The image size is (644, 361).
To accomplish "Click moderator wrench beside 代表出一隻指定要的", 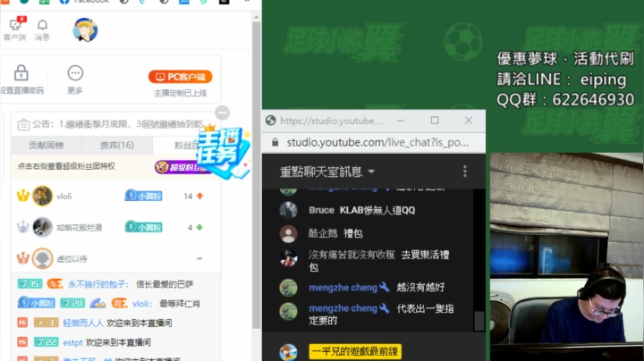I will point(385,307).
